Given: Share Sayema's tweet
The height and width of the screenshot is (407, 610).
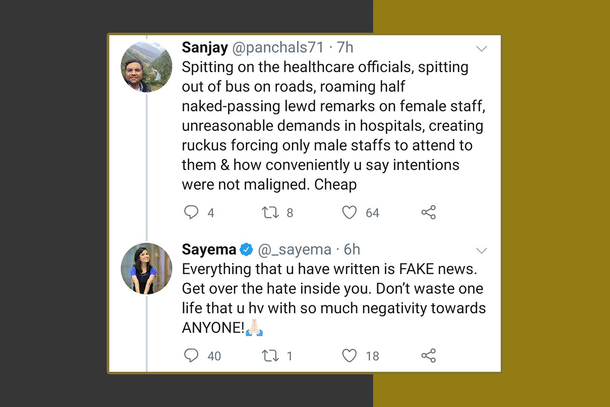Looking at the screenshot, I should point(428,355).
